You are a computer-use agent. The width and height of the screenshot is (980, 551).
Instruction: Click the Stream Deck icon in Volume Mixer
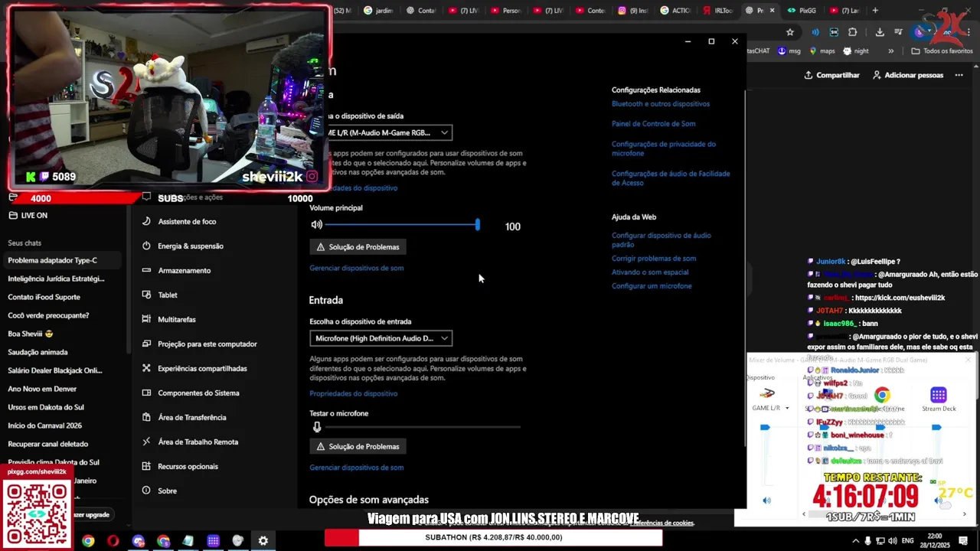tap(939, 395)
